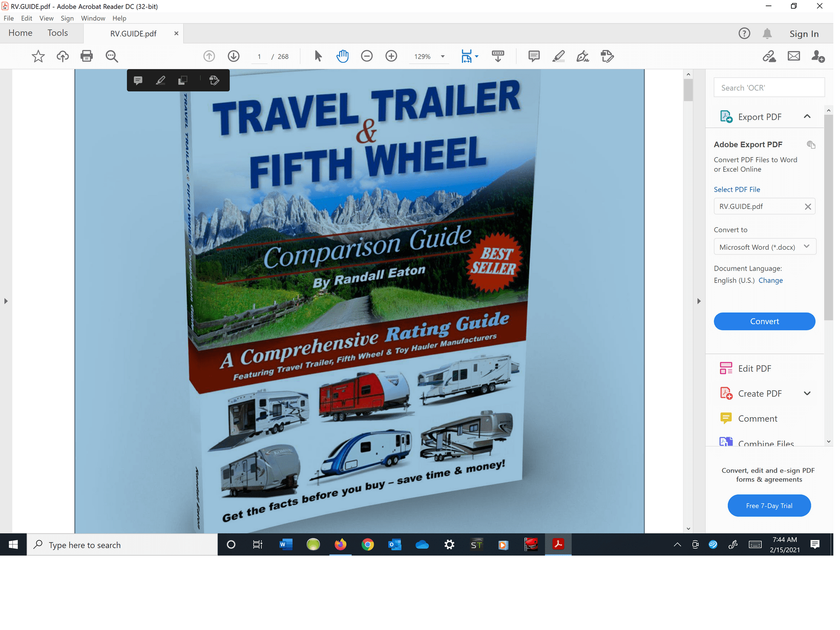Print the document using printer icon

click(87, 56)
